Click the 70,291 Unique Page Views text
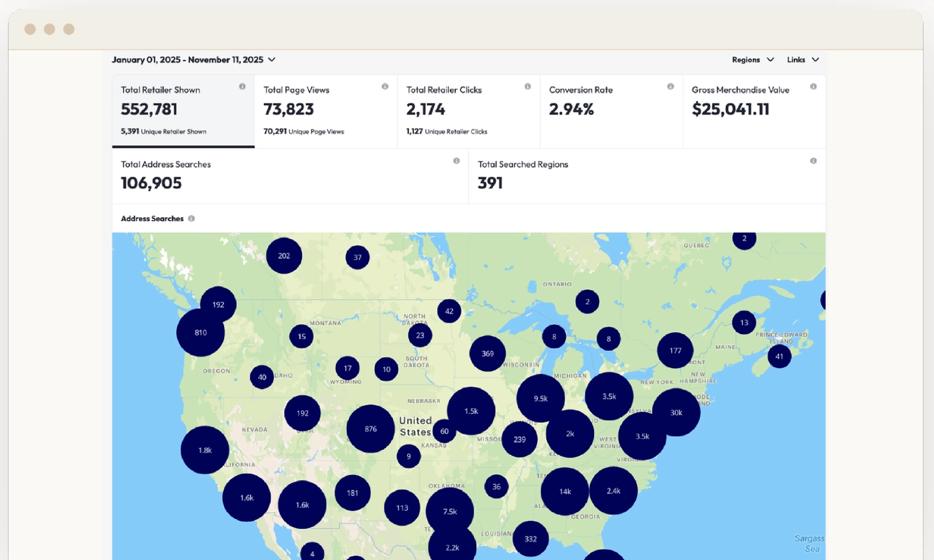 click(304, 131)
